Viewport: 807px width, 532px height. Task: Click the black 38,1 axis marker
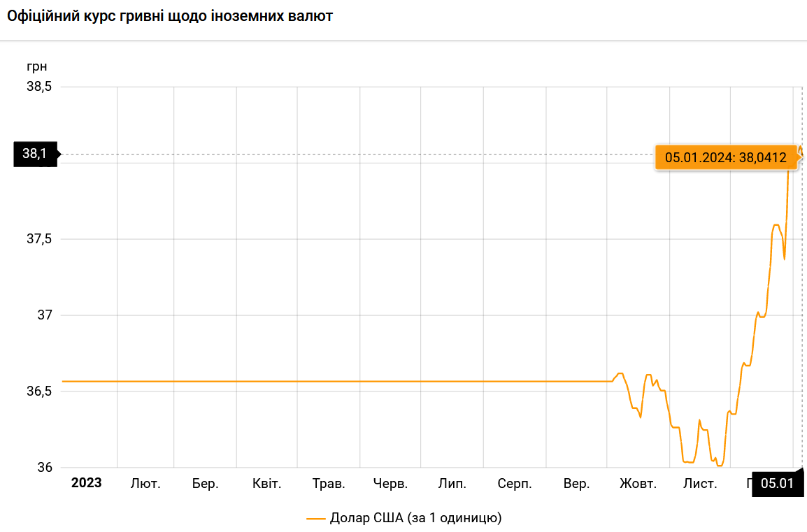pyautogui.click(x=34, y=154)
